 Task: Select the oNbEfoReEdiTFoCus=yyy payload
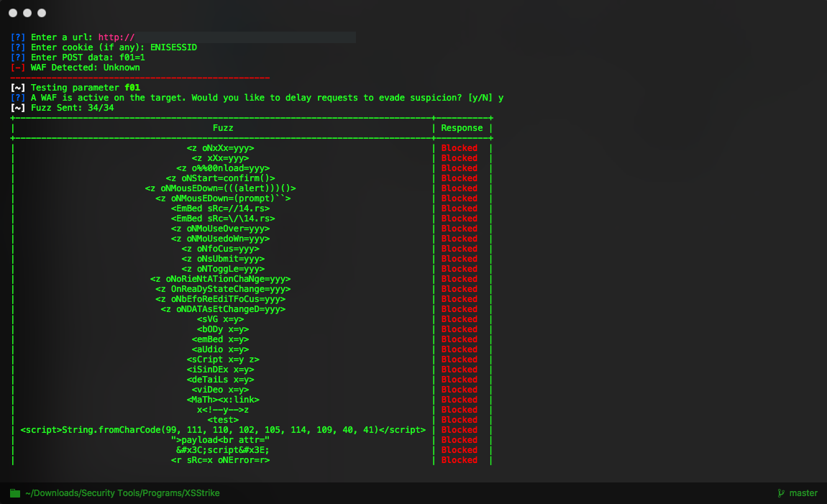pos(220,299)
